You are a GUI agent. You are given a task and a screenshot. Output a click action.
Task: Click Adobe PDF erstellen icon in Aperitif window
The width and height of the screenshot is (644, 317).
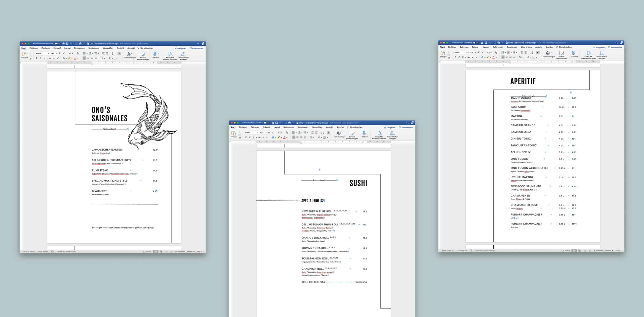[x=589, y=53]
